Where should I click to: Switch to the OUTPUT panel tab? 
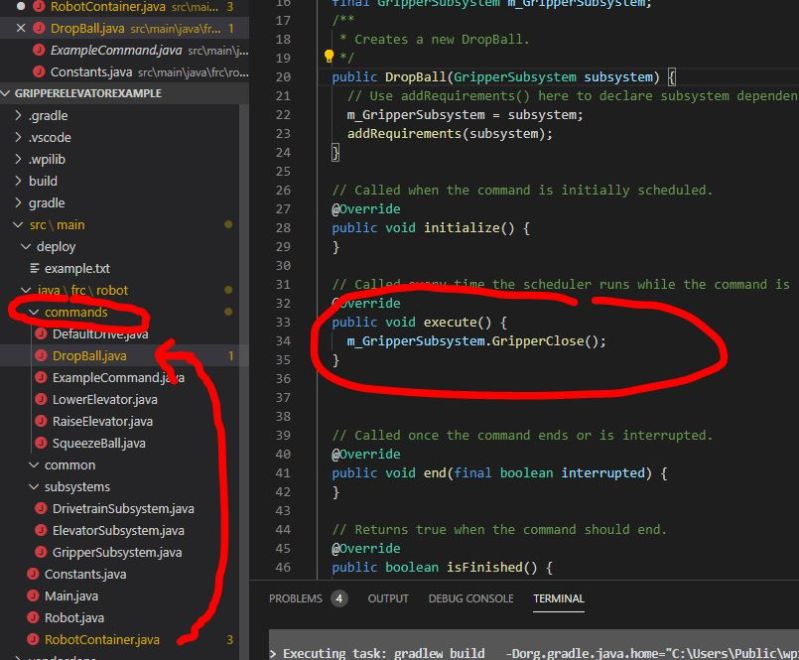coord(388,598)
